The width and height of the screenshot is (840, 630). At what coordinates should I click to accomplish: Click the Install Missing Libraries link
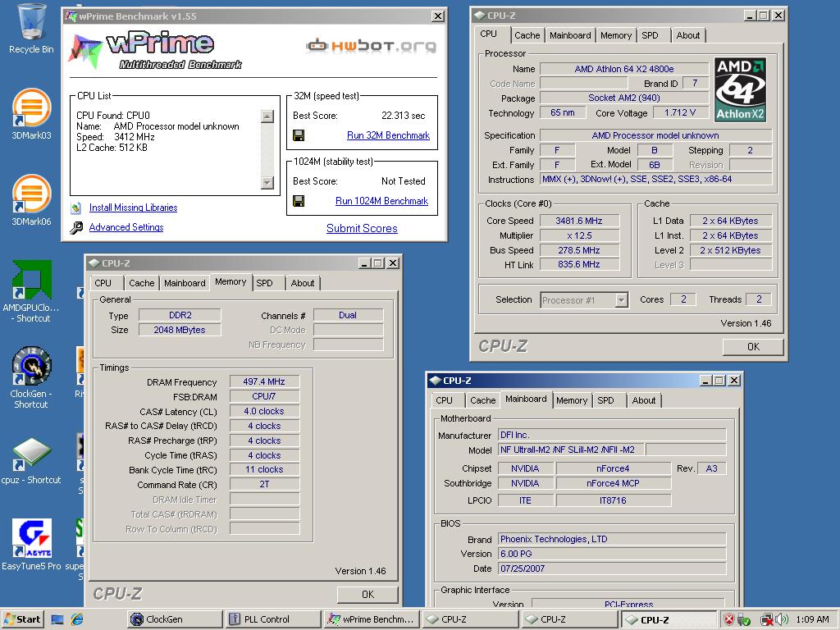point(134,208)
